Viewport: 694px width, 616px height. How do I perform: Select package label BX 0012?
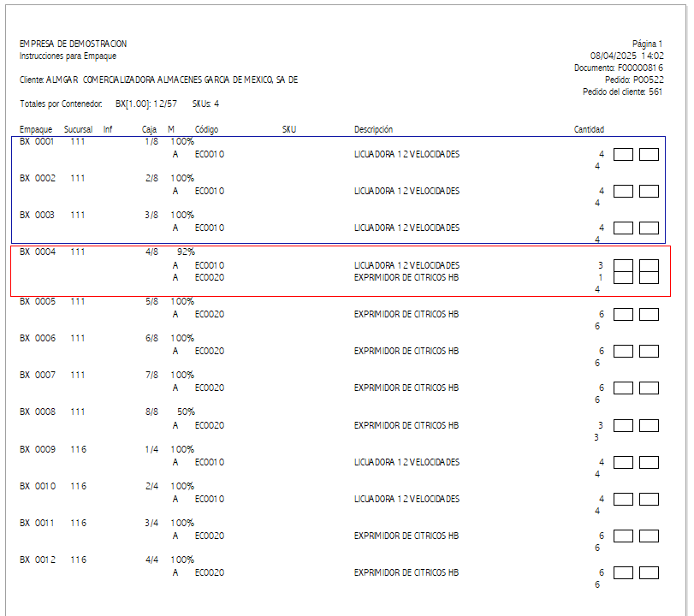click(x=38, y=560)
